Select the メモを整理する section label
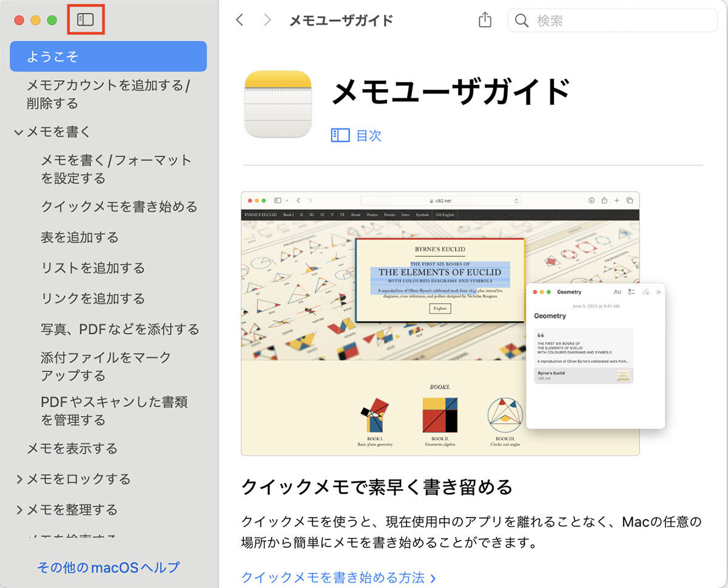This screenshot has height=588, width=728. click(x=72, y=510)
